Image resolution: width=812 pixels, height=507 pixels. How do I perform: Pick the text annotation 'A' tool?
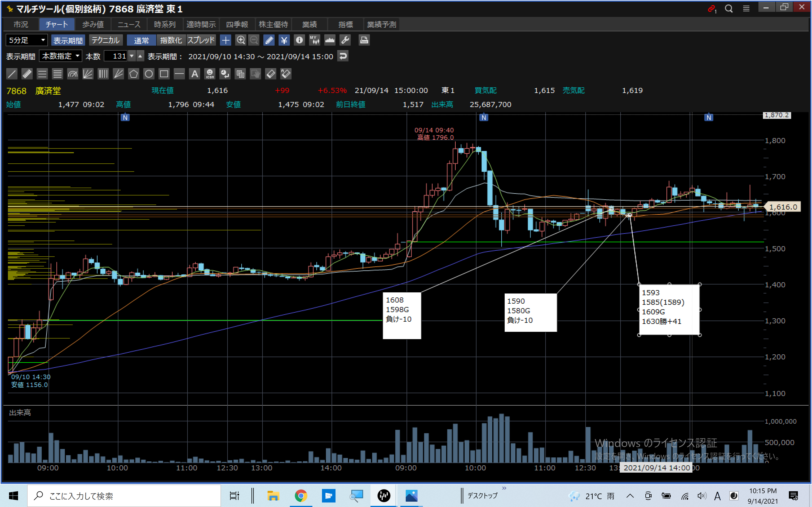click(195, 74)
